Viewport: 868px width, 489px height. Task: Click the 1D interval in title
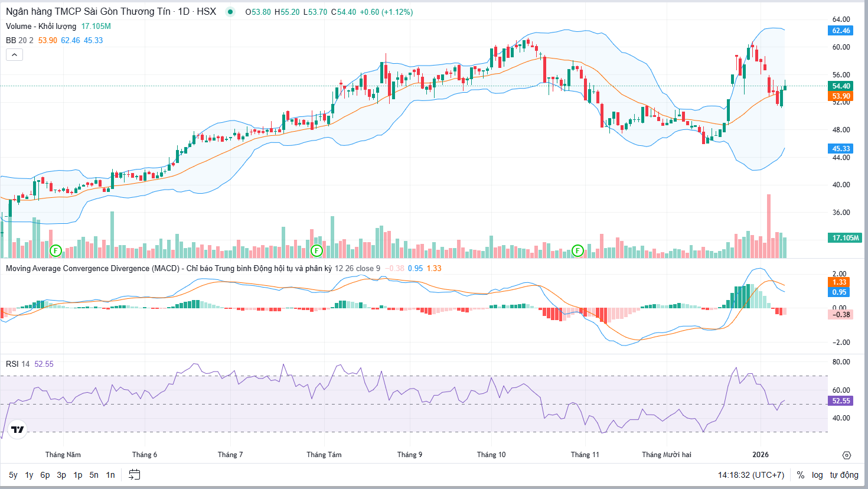tap(184, 12)
